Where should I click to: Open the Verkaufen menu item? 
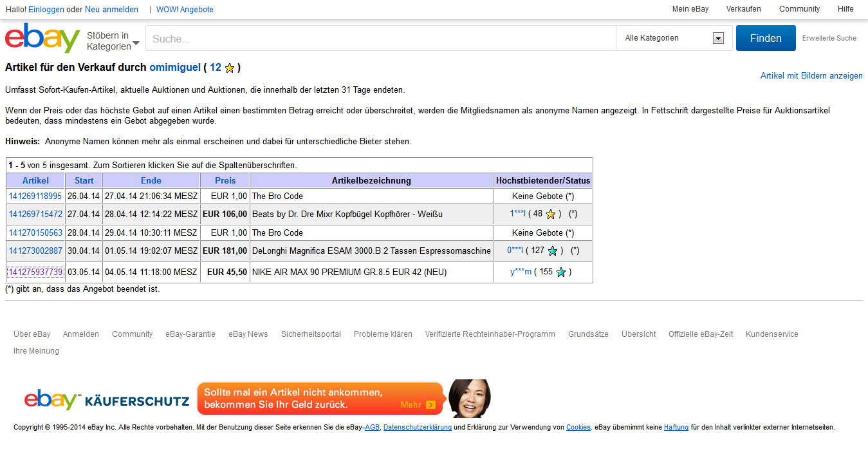coord(744,9)
